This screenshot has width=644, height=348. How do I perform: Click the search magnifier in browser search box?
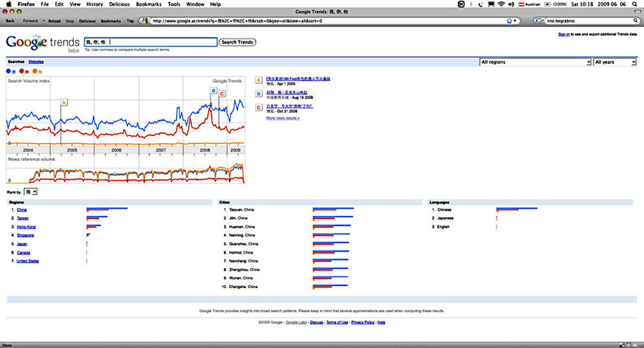click(x=636, y=20)
